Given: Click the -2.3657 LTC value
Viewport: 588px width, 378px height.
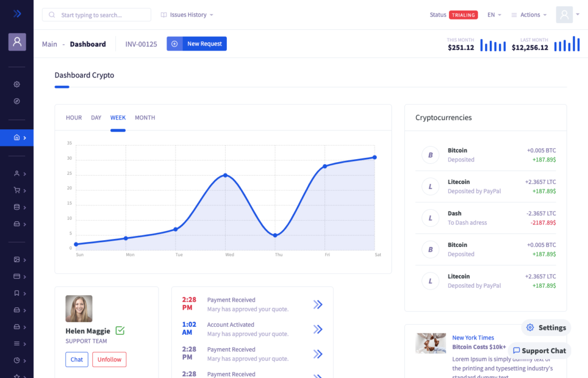Looking at the screenshot, I should 541,213.
